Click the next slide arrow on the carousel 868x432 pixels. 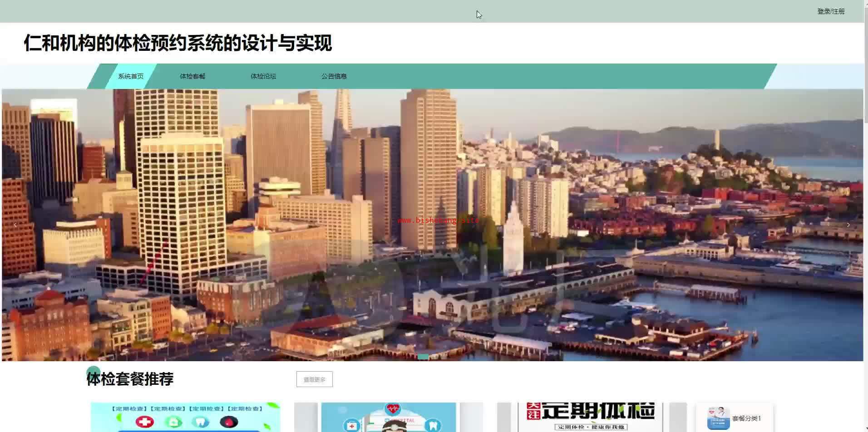coord(848,225)
